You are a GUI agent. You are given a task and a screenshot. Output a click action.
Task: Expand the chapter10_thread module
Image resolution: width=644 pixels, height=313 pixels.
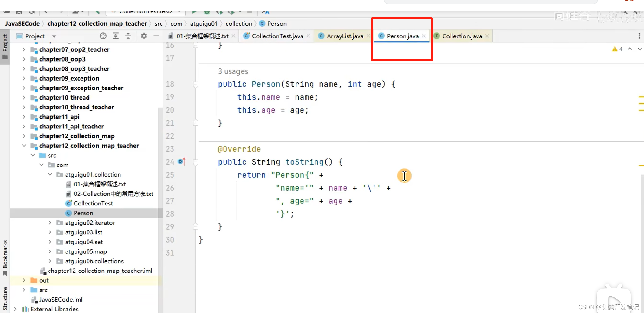(24, 97)
